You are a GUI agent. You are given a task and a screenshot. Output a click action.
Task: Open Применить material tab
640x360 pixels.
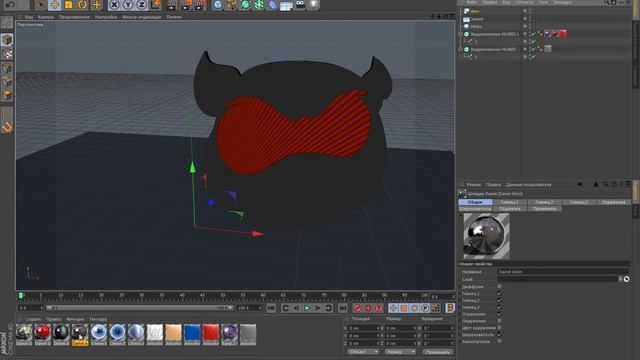[x=544, y=209]
